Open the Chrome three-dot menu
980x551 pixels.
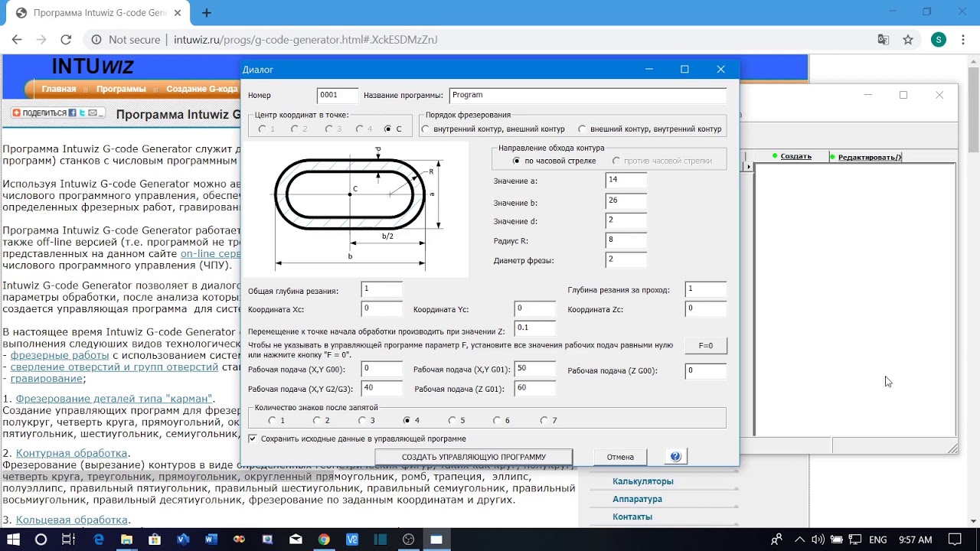(x=963, y=40)
